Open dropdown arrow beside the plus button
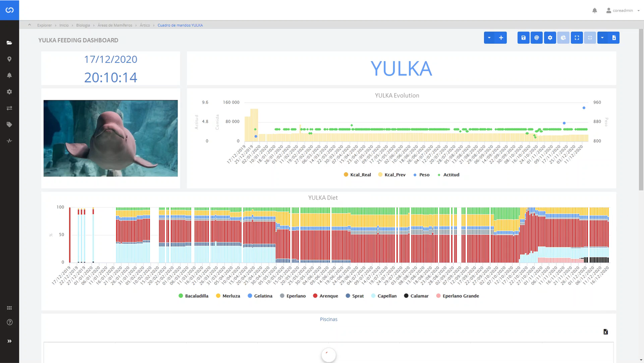The image size is (644, 363). coord(489,38)
